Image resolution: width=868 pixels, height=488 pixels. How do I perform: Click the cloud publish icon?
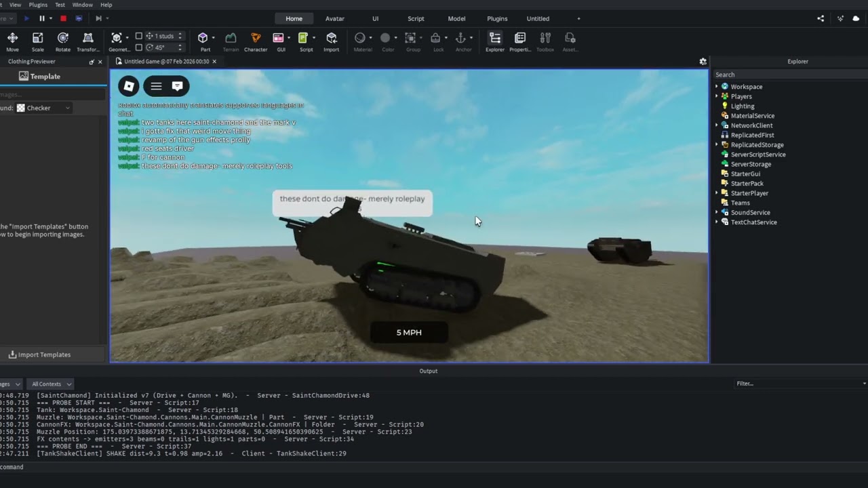856,18
